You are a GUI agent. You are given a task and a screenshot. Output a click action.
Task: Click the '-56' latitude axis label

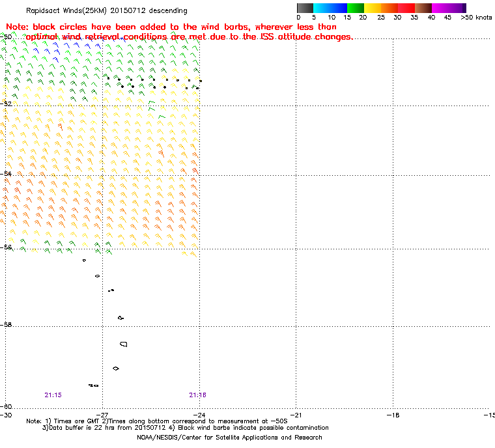tap(7, 247)
